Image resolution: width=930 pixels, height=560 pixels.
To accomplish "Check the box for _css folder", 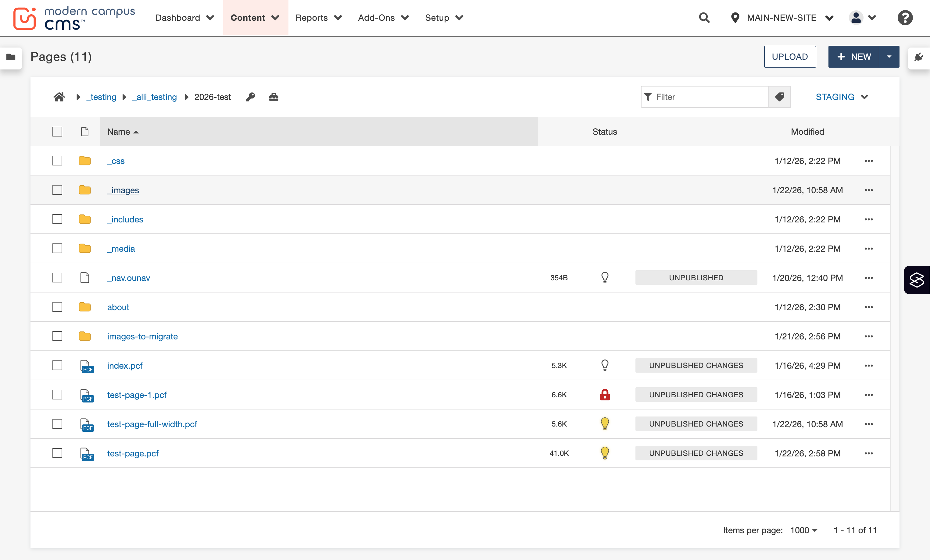I will (57, 161).
